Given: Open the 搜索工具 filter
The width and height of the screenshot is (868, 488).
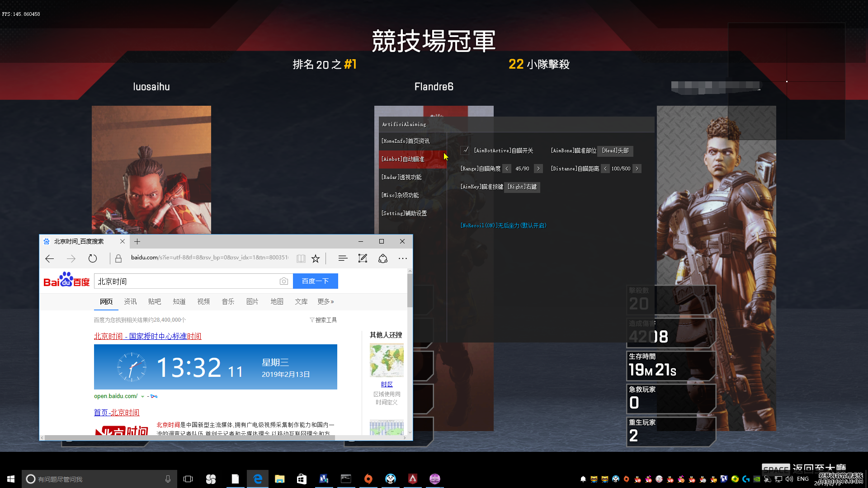Looking at the screenshot, I should tap(323, 320).
